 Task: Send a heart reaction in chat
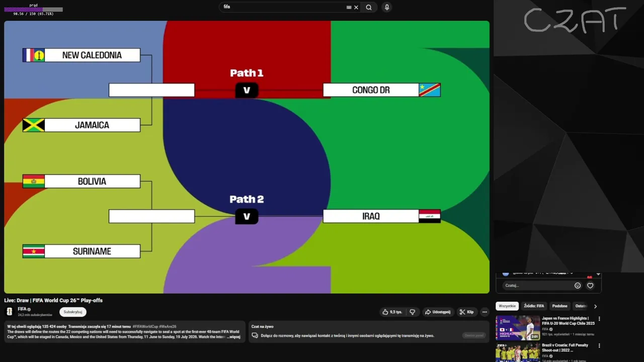tap(590, 286)
